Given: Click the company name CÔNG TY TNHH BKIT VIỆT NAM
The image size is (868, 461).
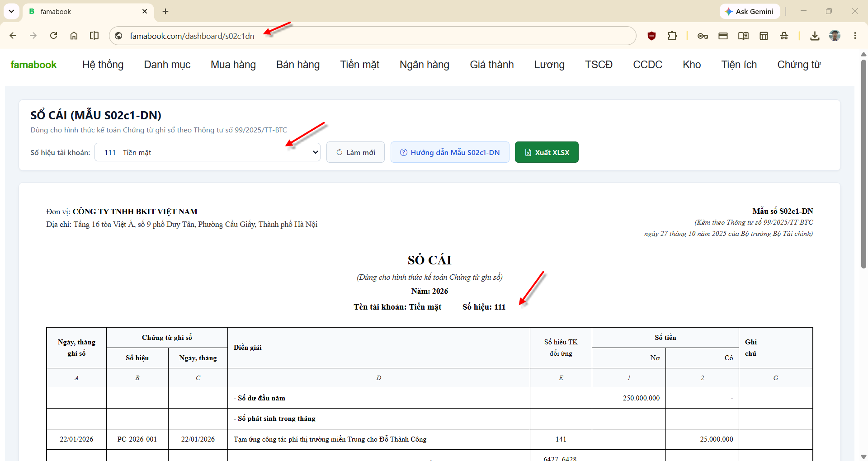Looking at the screenshot, I should coord(135,212).
